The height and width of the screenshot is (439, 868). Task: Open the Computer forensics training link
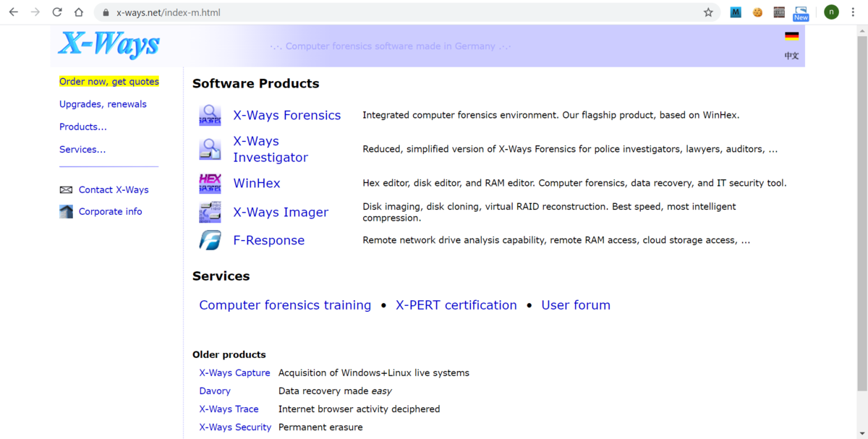pos(285,305)
